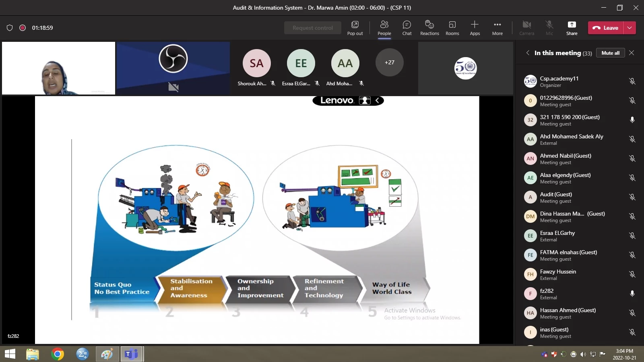
Task: Open the Reactions menu
Action: [x=429, y=28]
